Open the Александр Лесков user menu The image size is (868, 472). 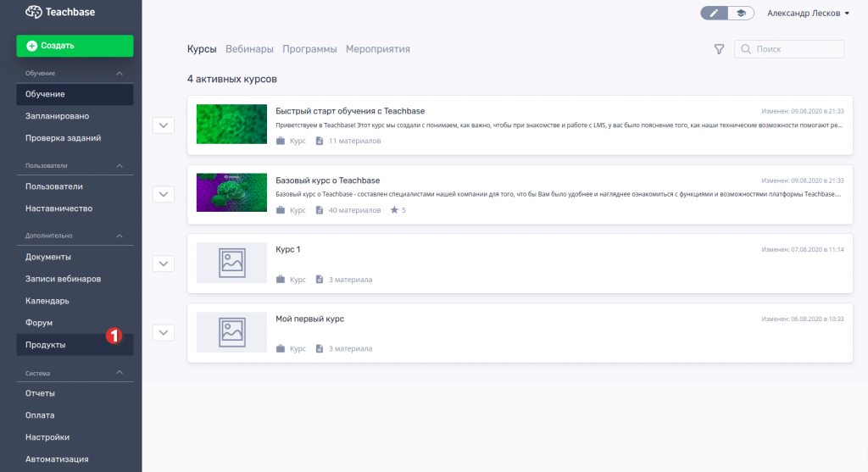[x=808, y=14]
